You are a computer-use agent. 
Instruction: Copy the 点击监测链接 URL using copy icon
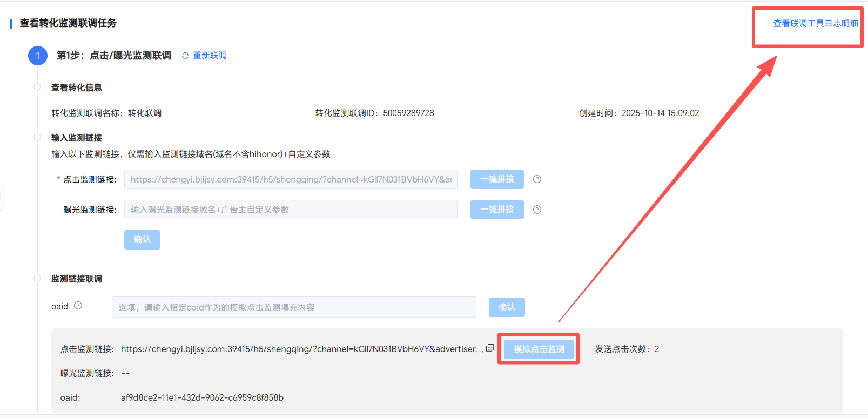click(490, 348)
